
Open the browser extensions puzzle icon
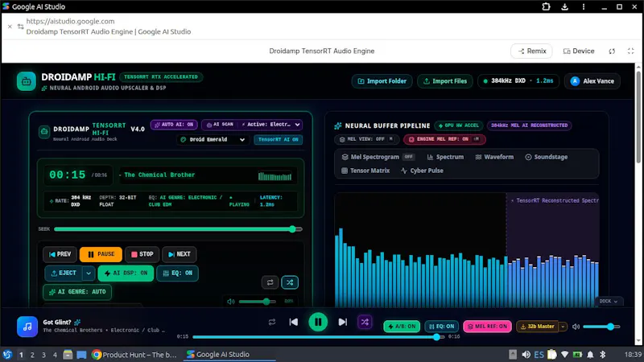[x=546, y=6]
